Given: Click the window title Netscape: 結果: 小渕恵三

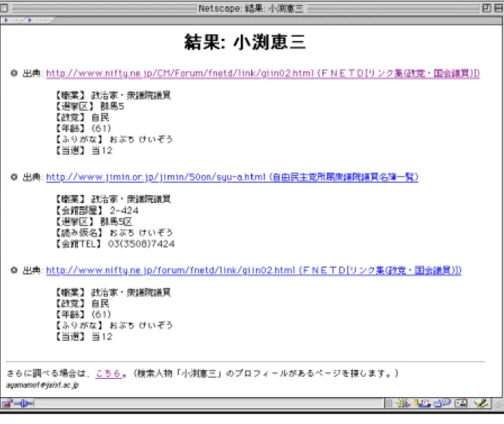Looking at the screenshot, I should [x=251, y=8].
